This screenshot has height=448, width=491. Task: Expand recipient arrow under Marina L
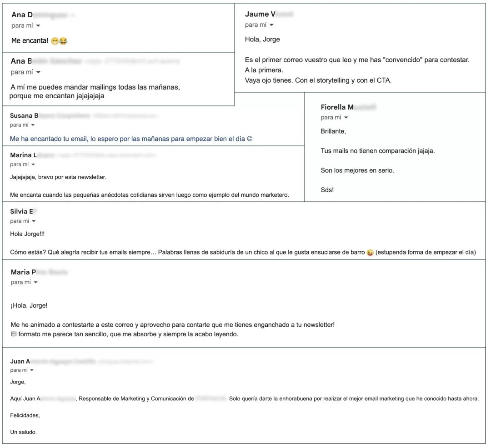tap(33, 164)
